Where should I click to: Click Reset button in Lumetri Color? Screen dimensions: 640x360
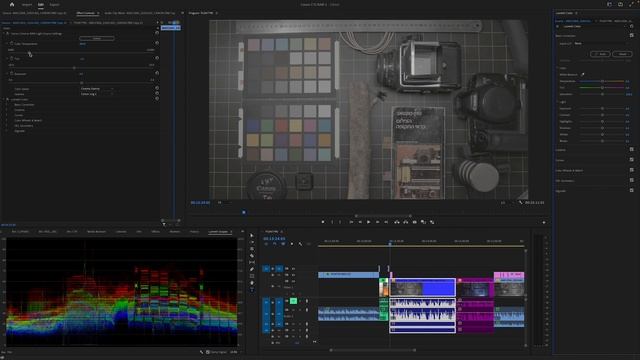coord(622,54)
